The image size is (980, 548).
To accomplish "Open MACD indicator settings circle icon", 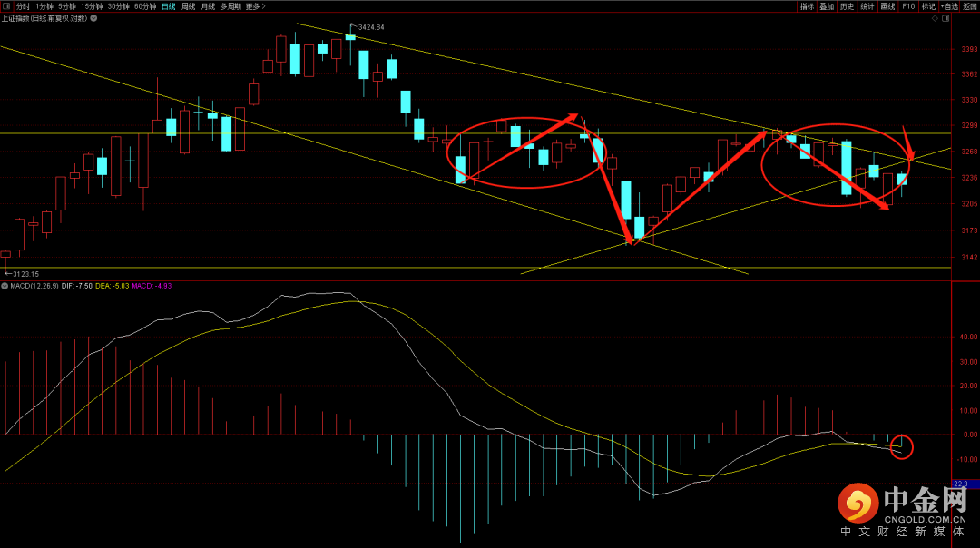I will 5,286.
